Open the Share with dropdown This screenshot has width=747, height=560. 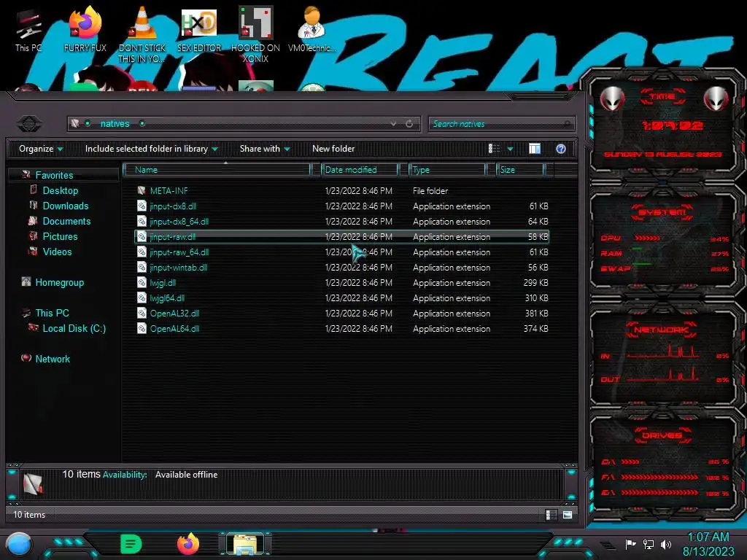pos(265,149)
